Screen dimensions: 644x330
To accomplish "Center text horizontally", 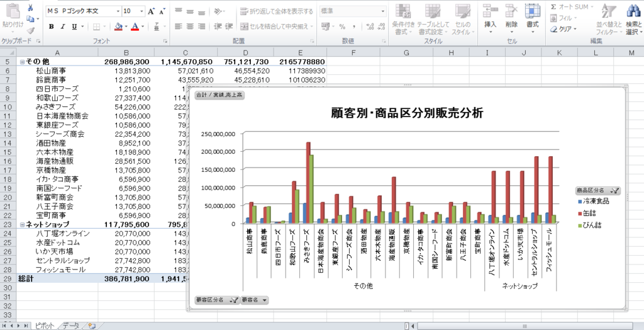I will (x=190, y=26).
